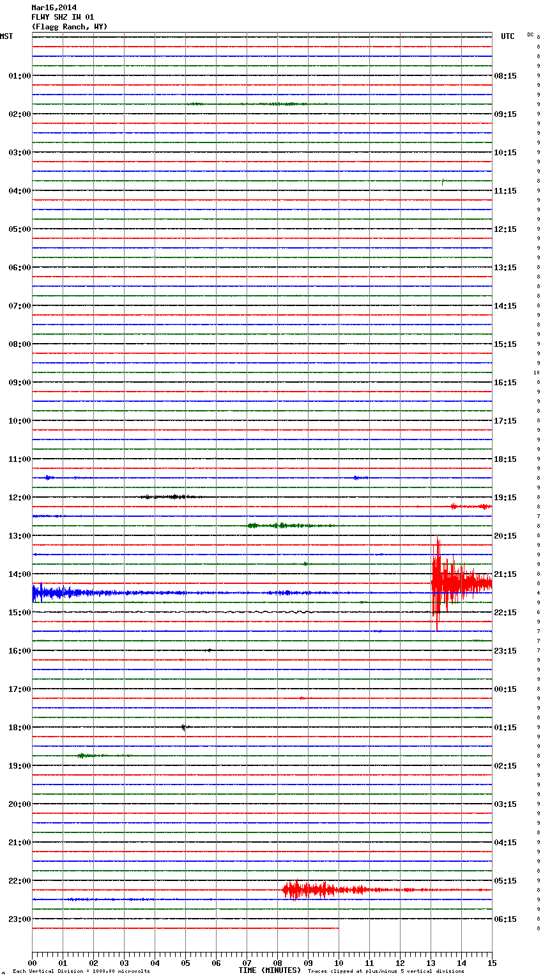Click the 13:00 MST time label
The width and height of the screenshot is (543, 980).
[20, 536]
